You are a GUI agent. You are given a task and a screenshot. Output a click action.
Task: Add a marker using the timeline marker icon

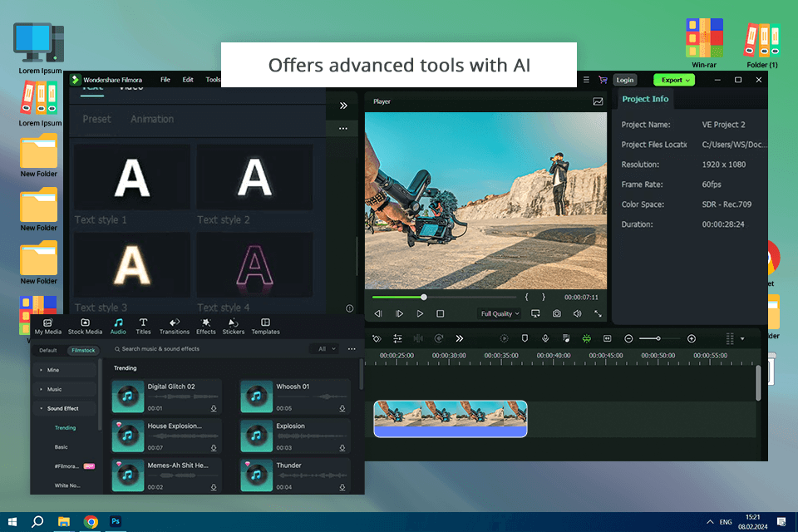pos(525,338)
